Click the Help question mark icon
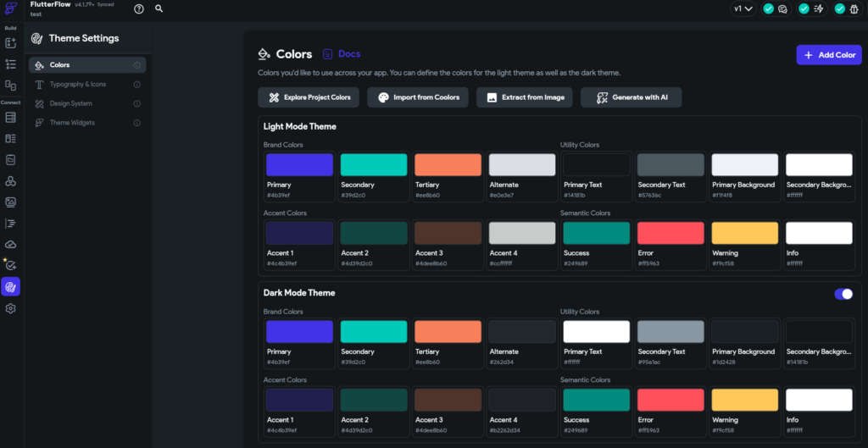The width and height of the screenshot is (868, 448). [139, 8]
